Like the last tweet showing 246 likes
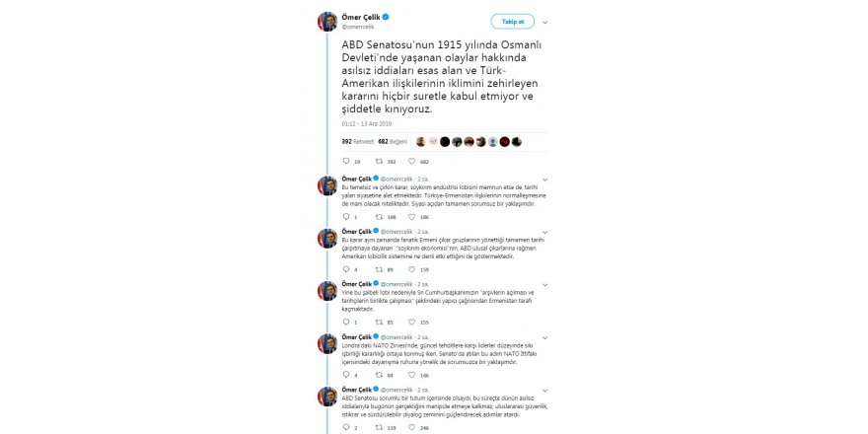Image resolution: width=868 pixels, height=434 pixels. [x=411, y=427]
